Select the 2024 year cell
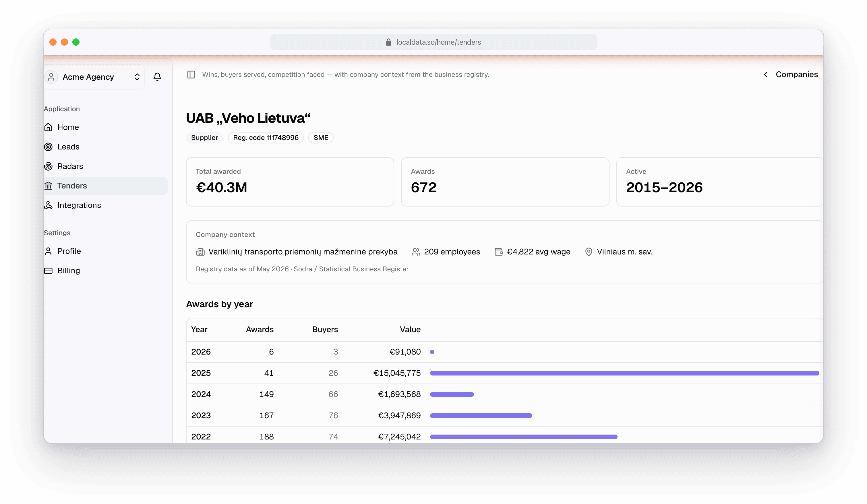Image resolution: width=867 pixels, height=504 pixels. 201,394
